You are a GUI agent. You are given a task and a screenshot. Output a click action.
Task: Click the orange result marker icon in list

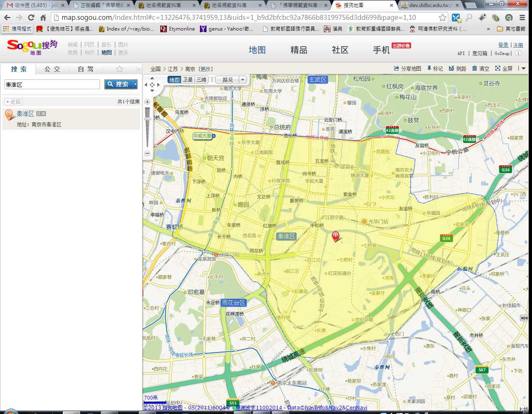9,115
